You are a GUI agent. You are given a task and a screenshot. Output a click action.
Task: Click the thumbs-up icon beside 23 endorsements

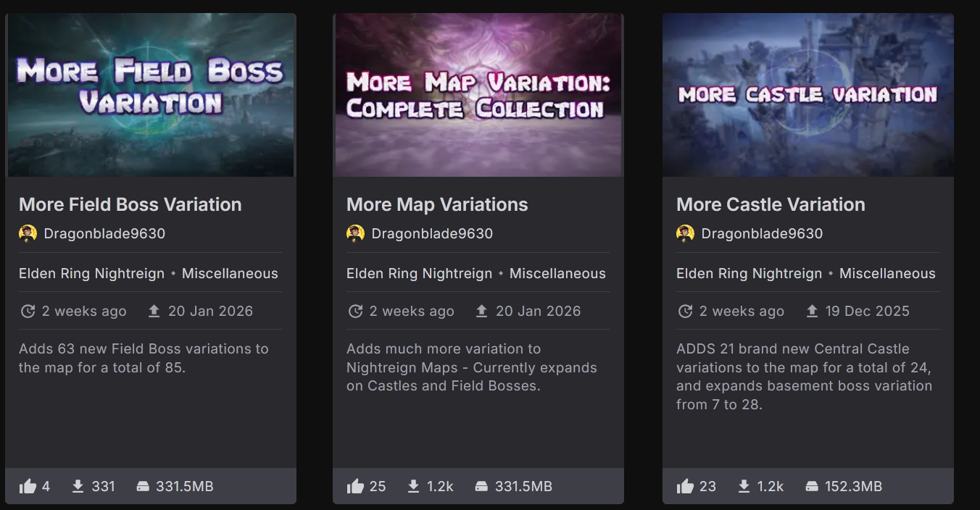coord(685,486)
